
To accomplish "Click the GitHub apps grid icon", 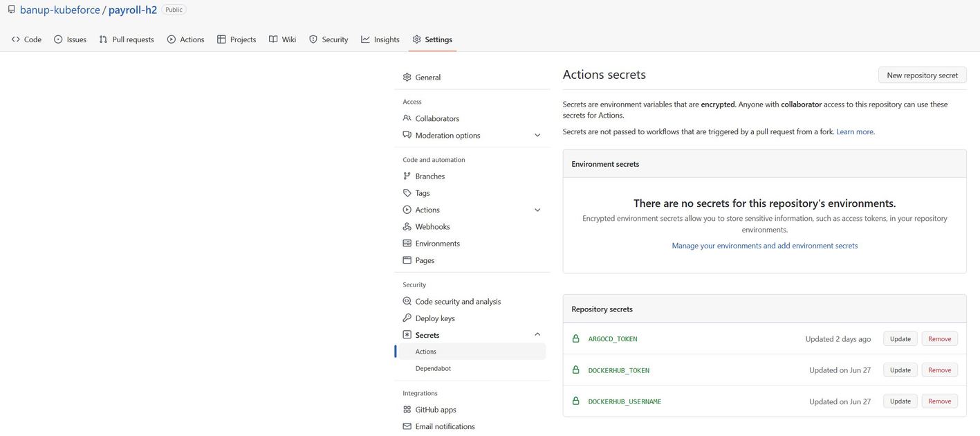I will click(407, 410).
